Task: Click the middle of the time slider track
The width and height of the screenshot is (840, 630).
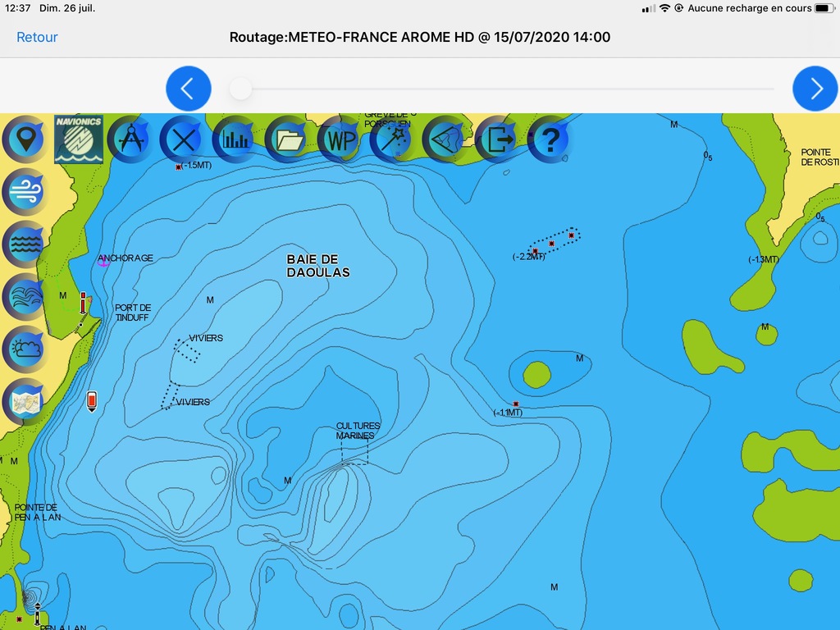Action: pos(502,89)
